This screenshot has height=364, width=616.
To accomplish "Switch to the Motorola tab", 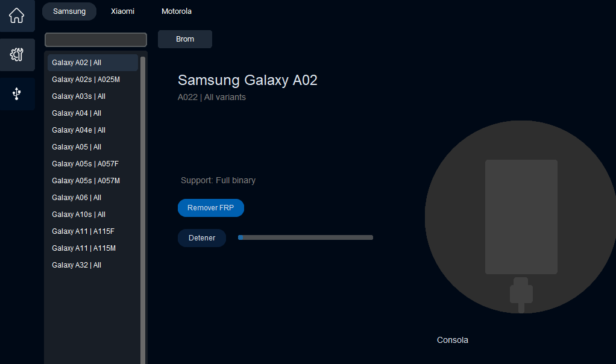I will point(177,11).
